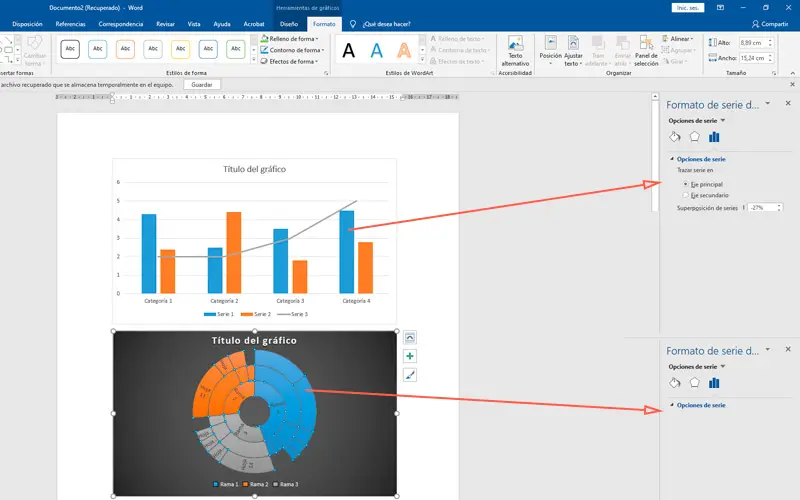Dismiss the recovered file message bar

click(792, 85)
